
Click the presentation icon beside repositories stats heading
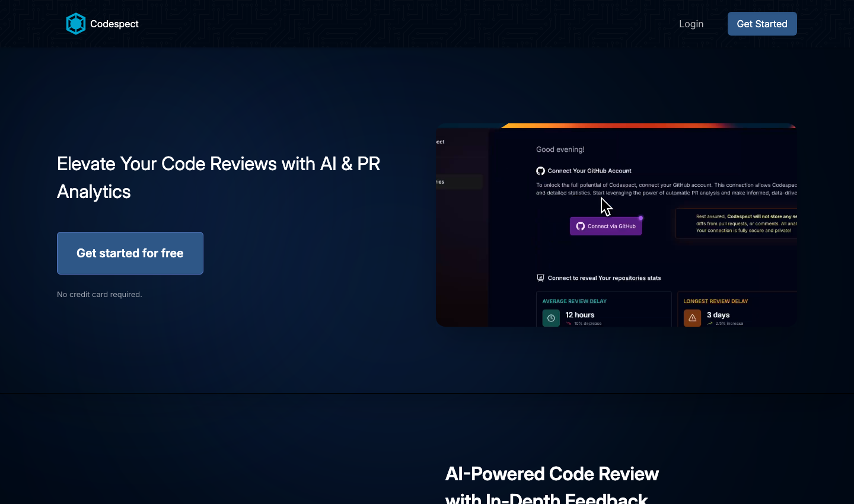coord(540,278)
